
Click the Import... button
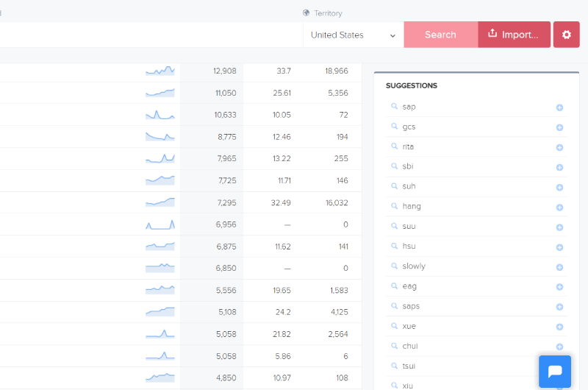[514, 35]
